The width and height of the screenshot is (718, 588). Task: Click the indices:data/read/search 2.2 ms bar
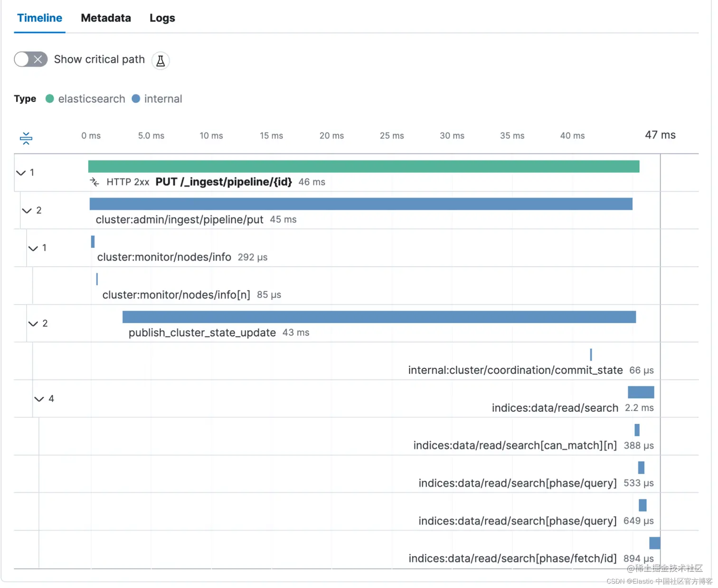(641, 392)
